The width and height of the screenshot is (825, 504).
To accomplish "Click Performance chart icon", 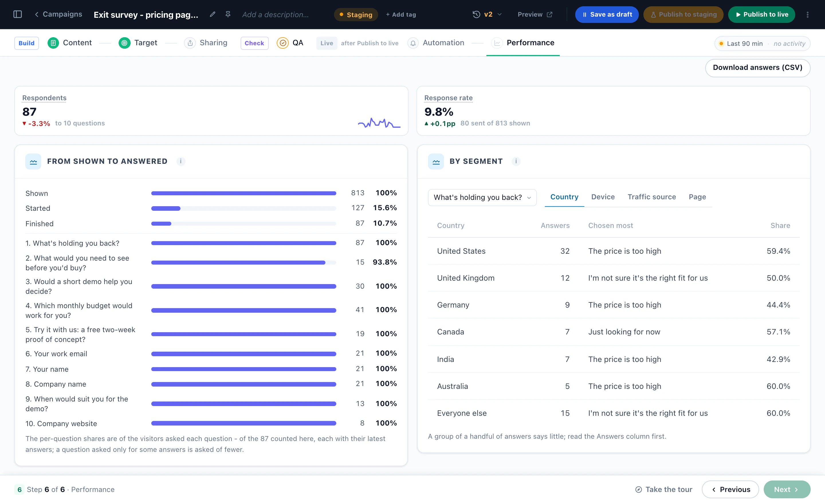I will (497, 43).
